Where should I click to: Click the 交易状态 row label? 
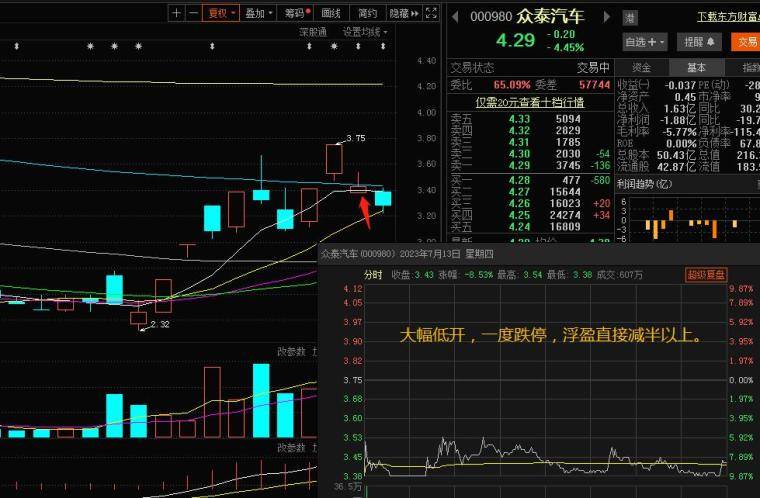tap(472, 67)
